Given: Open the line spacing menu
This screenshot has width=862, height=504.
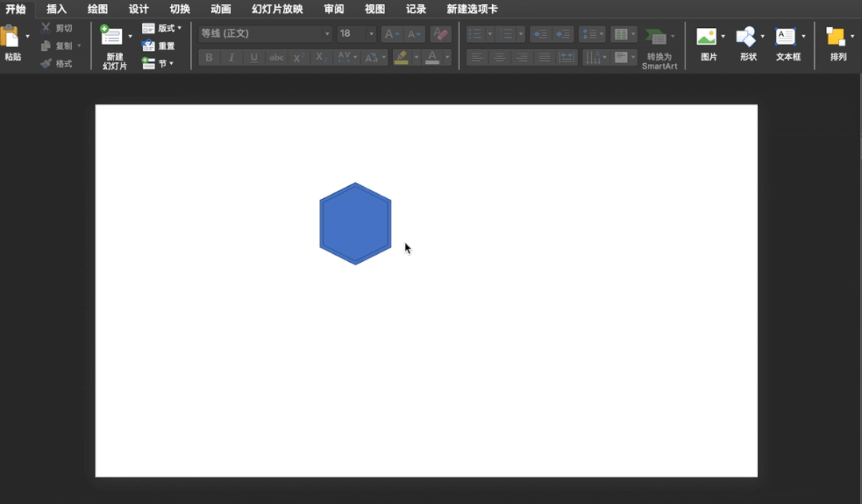Looking at the screenshot, I should point(593,34).
